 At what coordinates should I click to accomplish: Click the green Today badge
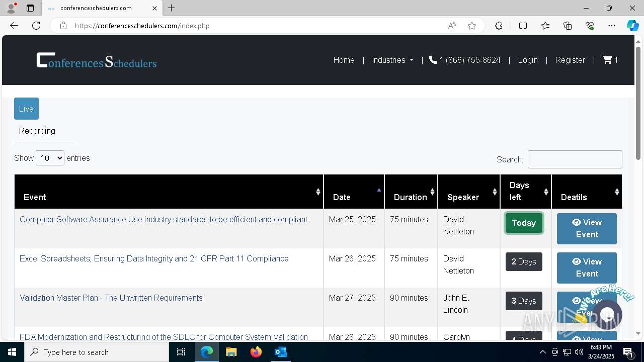524,223
